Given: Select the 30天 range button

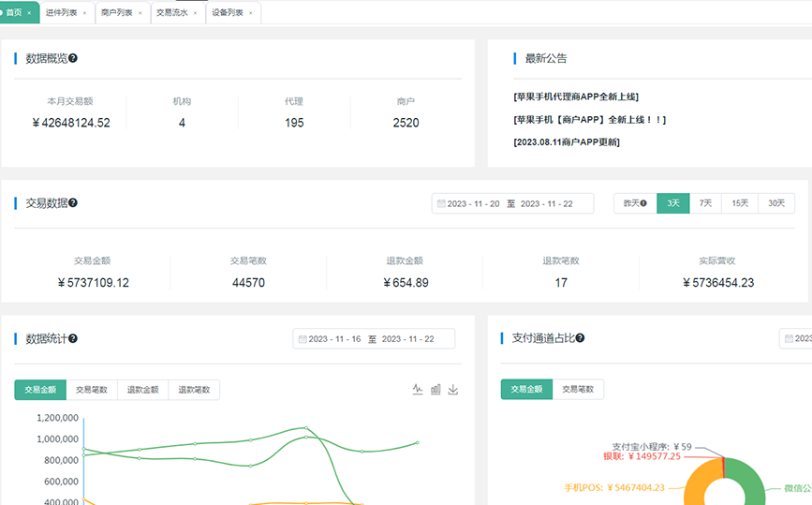Looking at the screenshot, I should pyautogui.click(x=776, y=203).
